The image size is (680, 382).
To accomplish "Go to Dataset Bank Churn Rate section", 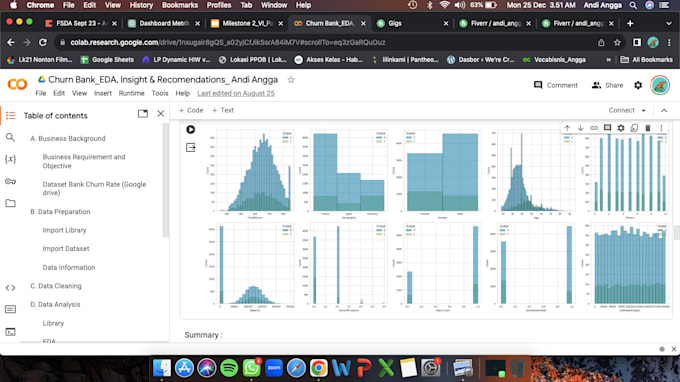I will (x=94, y=189).
